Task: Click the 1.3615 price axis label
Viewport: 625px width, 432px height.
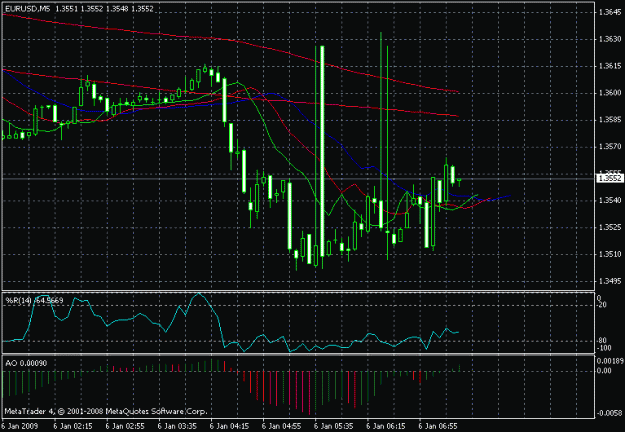Action: tap(609, 66)
